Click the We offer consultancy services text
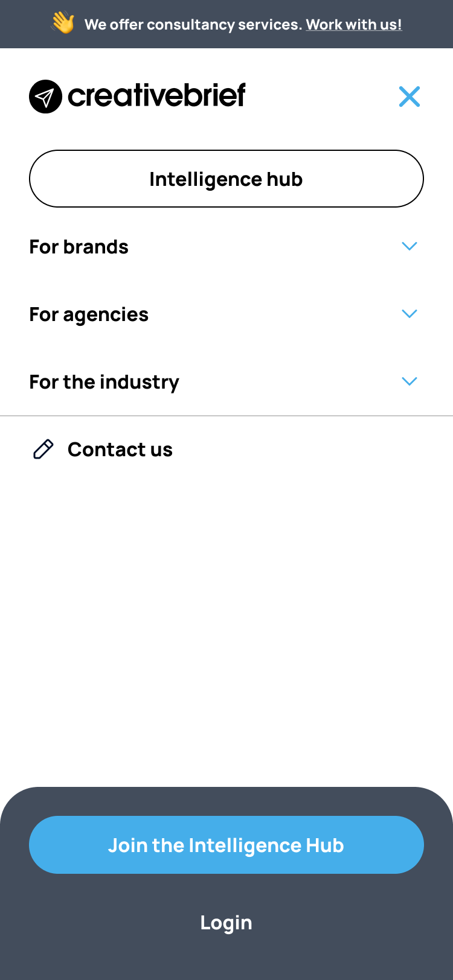The width and height of the screenshot is (453, 980). click(193, 25)
